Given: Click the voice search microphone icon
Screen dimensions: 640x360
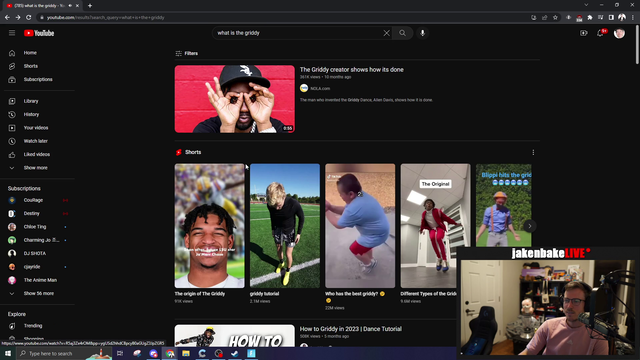Looking at the screenshot, I should tap(422, 33).
